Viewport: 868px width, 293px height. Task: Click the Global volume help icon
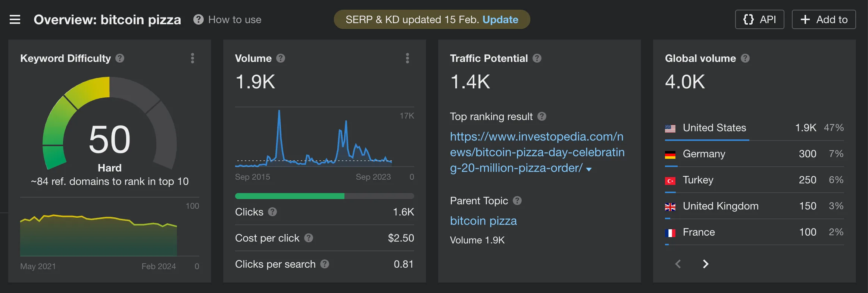(746, 58)
